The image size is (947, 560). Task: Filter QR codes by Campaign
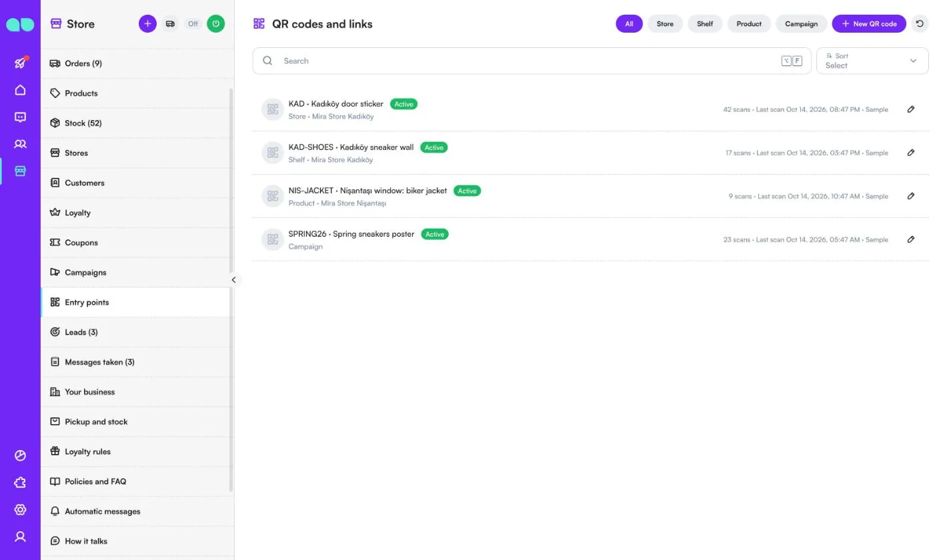click(x=801, y=24)
